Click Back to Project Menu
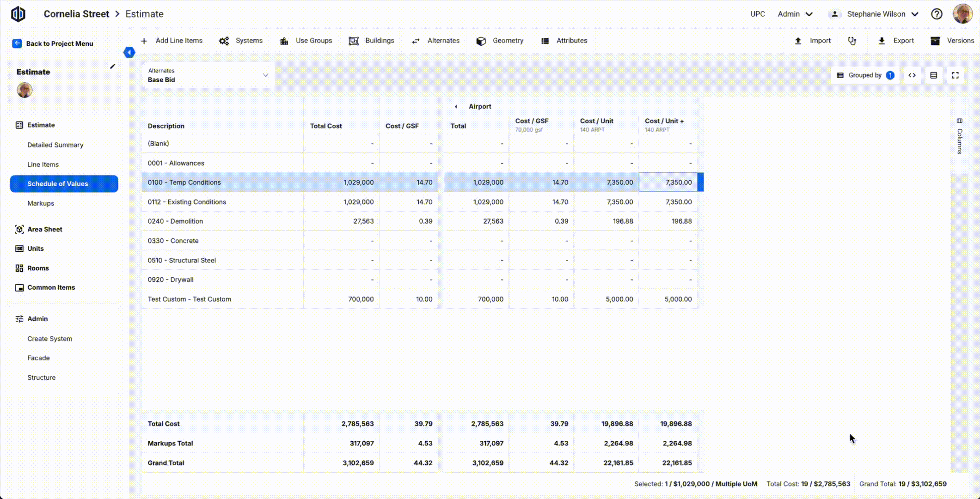 (x=53, y=43)
